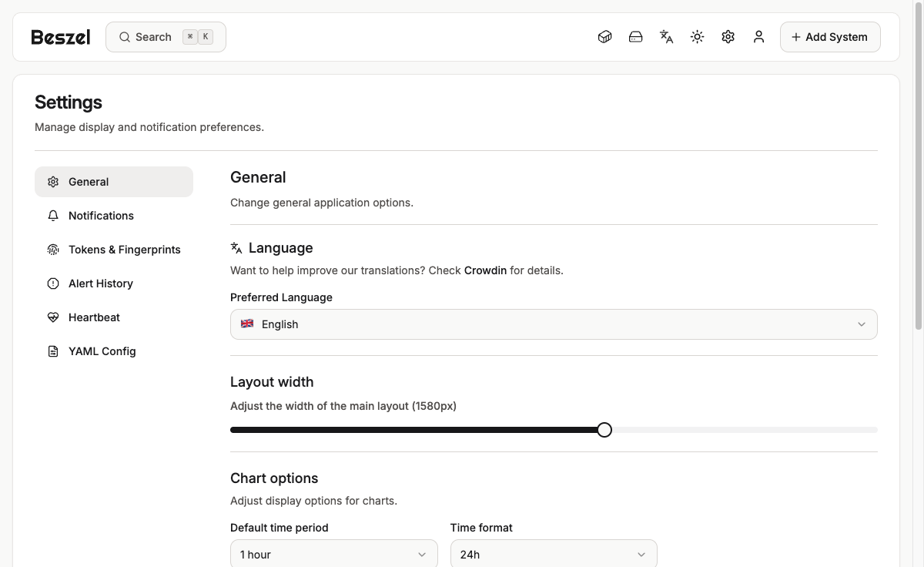Screen dimensions: 924x567
Task: Click the 'Preferred Language' label
Action: [281, 297]
